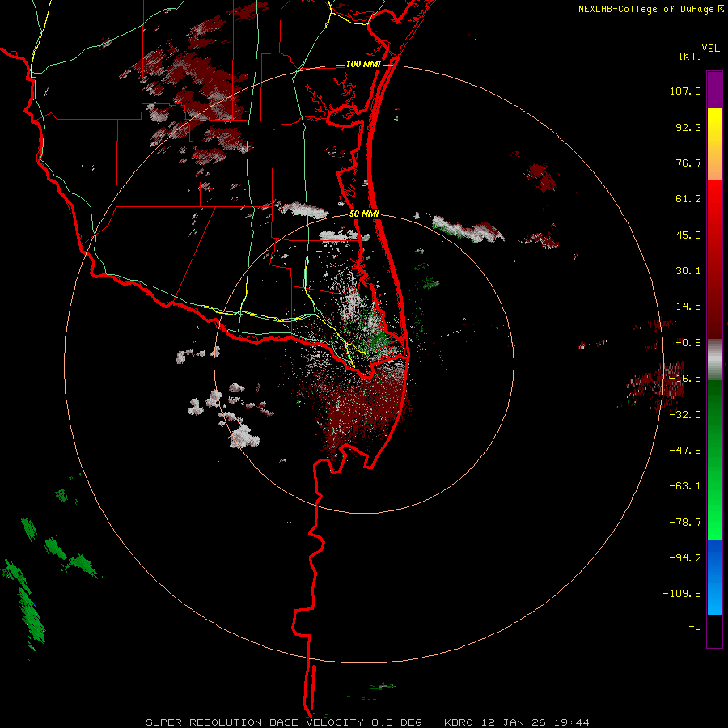Select the -47.6 velocity label
This screenshot has height=728, width=728.
click(685, 451)
